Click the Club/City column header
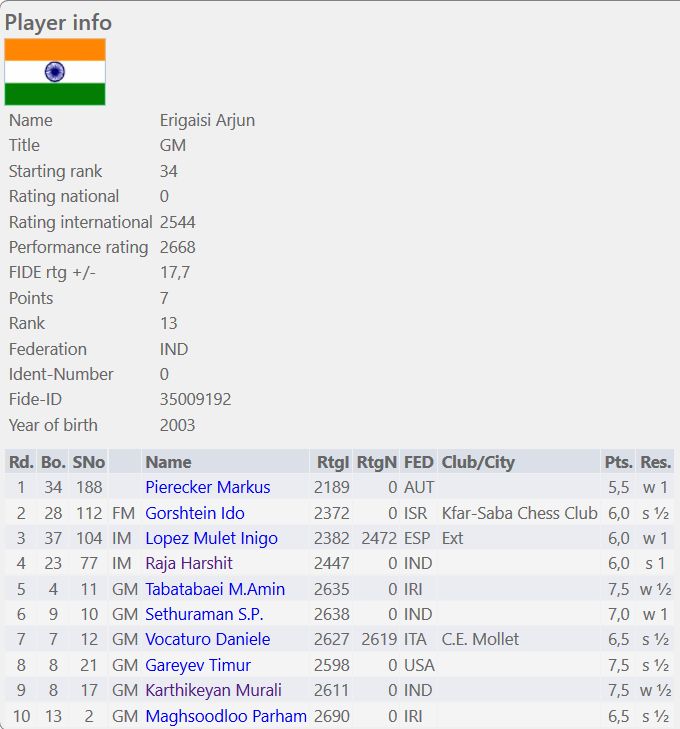680x729 pixels. pyautogui.click(x=478, y=462)
